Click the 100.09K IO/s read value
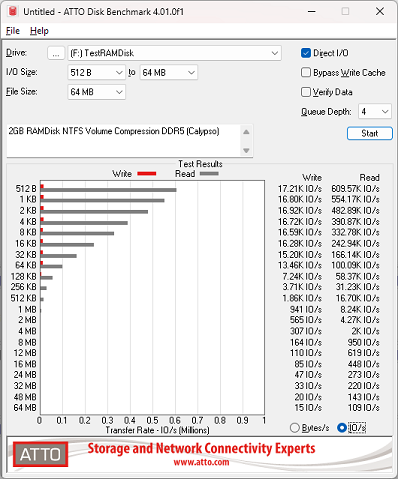The height and width of the screenshot is (479, 398). click(x=355, y=265)
